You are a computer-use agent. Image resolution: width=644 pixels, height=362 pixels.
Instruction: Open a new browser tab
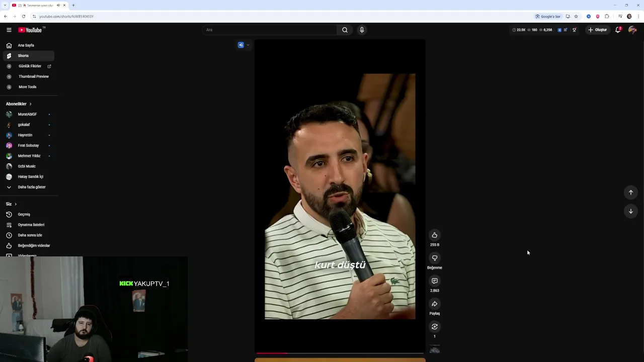tap(73, 5)
